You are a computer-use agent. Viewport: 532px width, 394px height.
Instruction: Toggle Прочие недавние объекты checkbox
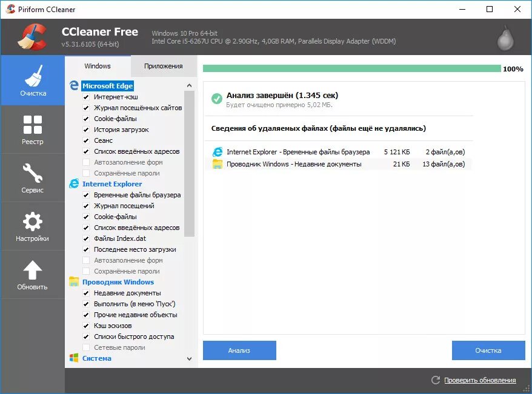pyautogui.click(x=86, y=315)
